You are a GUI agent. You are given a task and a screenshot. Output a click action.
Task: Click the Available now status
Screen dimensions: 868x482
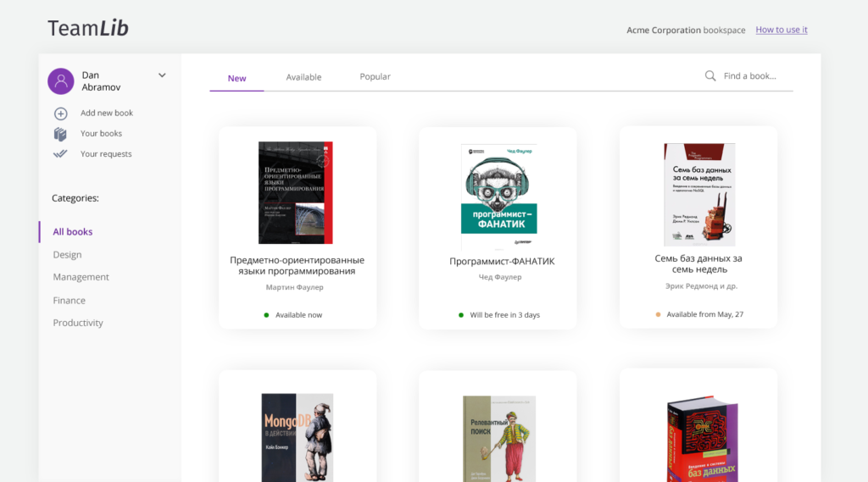click(x=292, y=315)
